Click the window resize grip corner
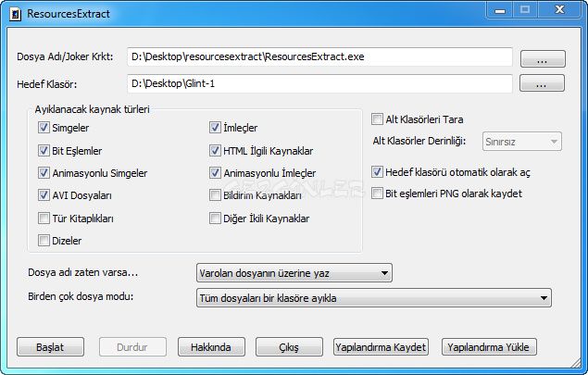Viewport: 588px width, 375px height. [x=575, y=362]
